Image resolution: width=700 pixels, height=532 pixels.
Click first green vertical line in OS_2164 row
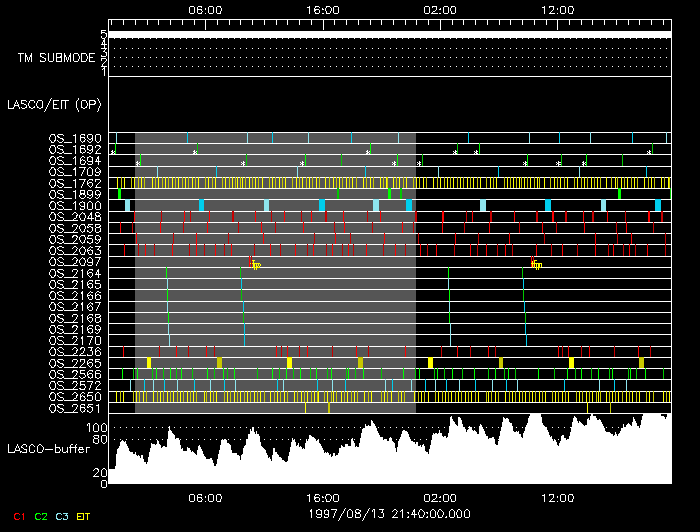pyautogui.click(x=166, y=273)
